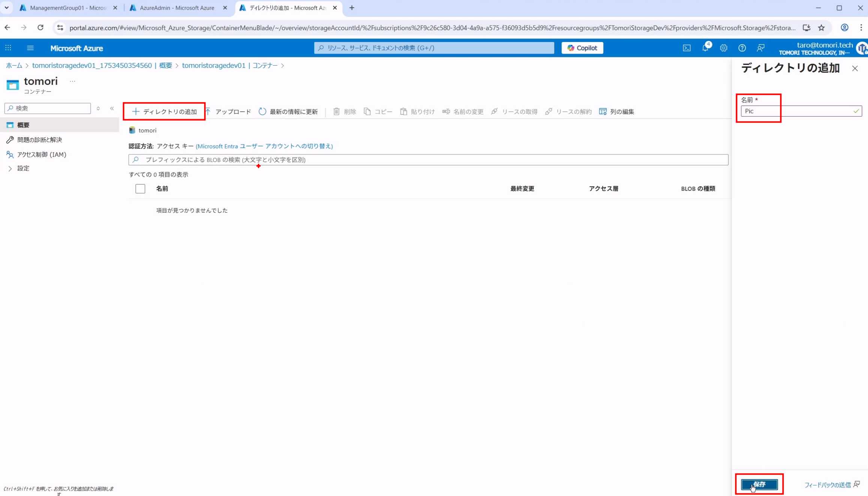Click the sidebar expand/collapse-all arrows

coord(98,108)
